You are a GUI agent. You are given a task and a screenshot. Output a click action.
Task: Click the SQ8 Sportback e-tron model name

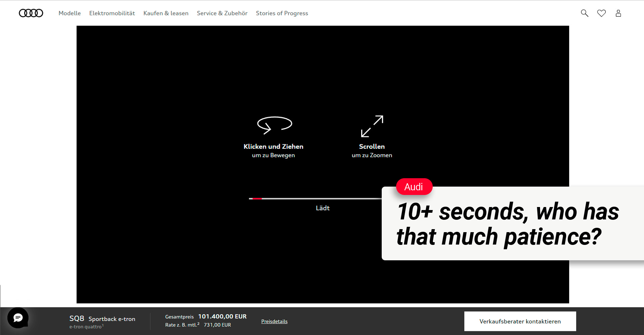pos(102,319)
